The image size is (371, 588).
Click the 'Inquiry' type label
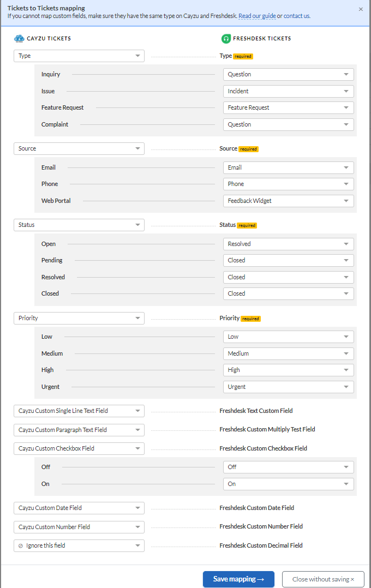tap(51, 74)
